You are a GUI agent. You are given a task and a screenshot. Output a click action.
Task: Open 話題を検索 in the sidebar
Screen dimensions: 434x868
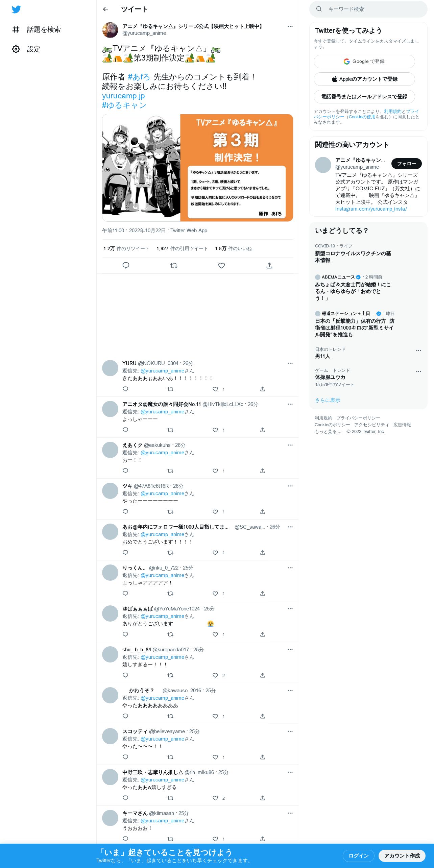37,29
